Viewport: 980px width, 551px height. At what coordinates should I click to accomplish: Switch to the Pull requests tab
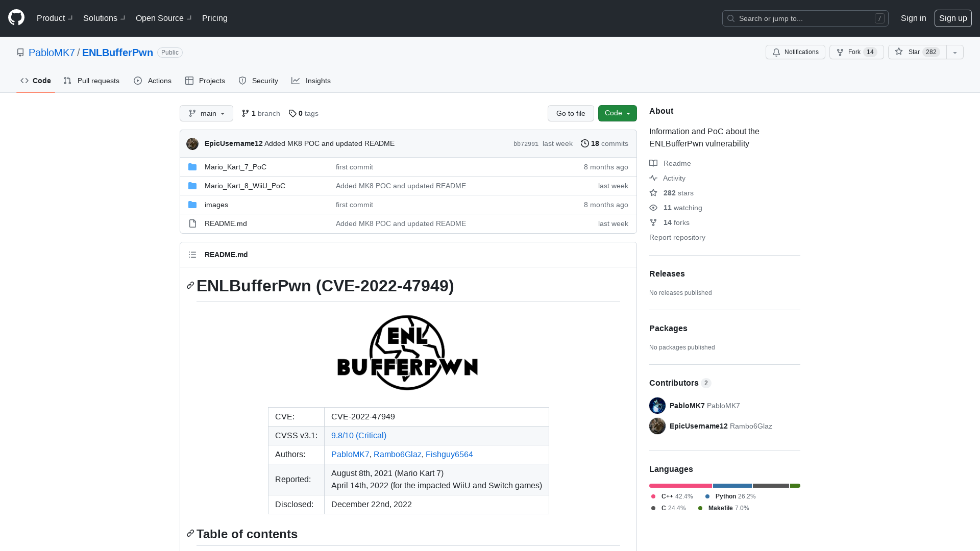91,81
